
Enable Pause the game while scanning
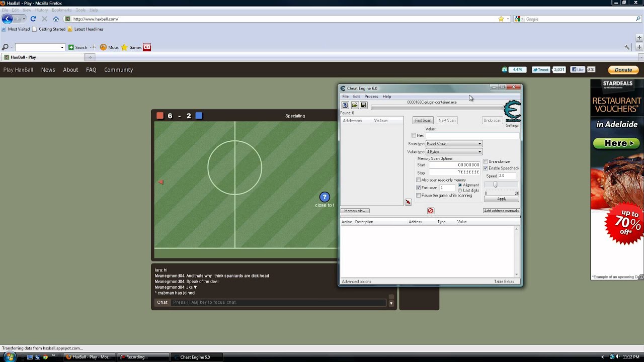(x=418, y=195)
